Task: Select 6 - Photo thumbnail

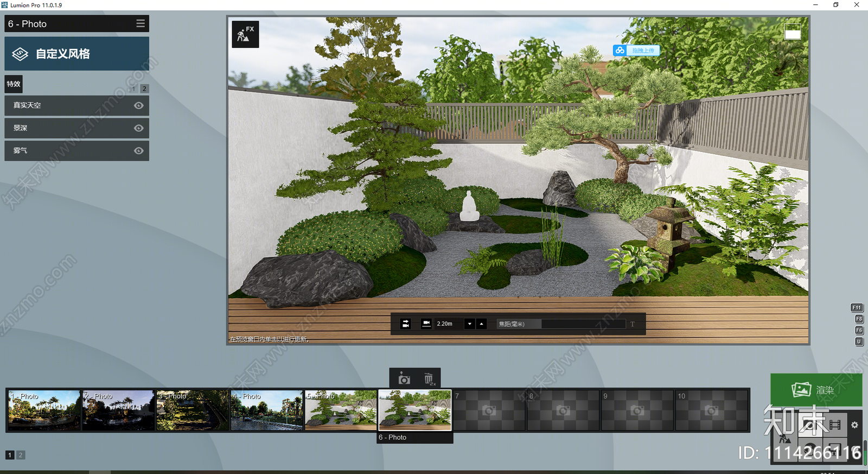Action: point(415,410)
